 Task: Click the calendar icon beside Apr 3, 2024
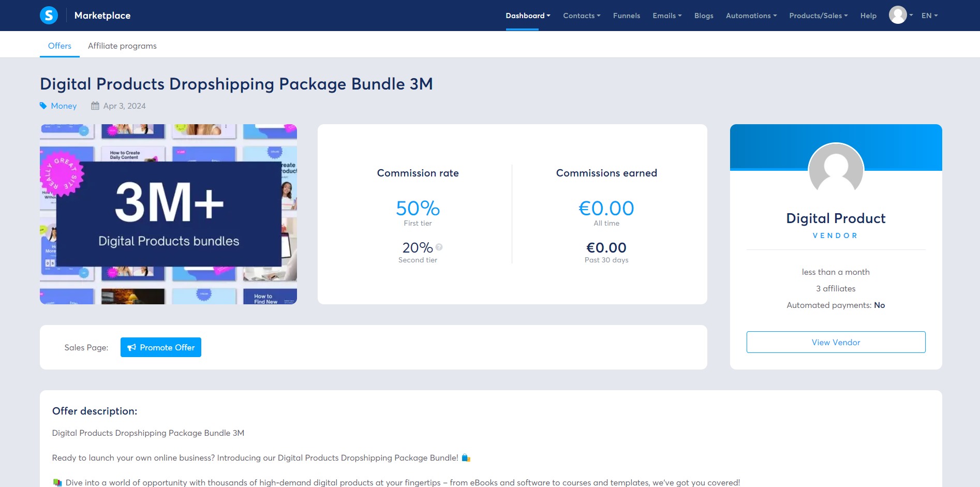tap(95, 106)
